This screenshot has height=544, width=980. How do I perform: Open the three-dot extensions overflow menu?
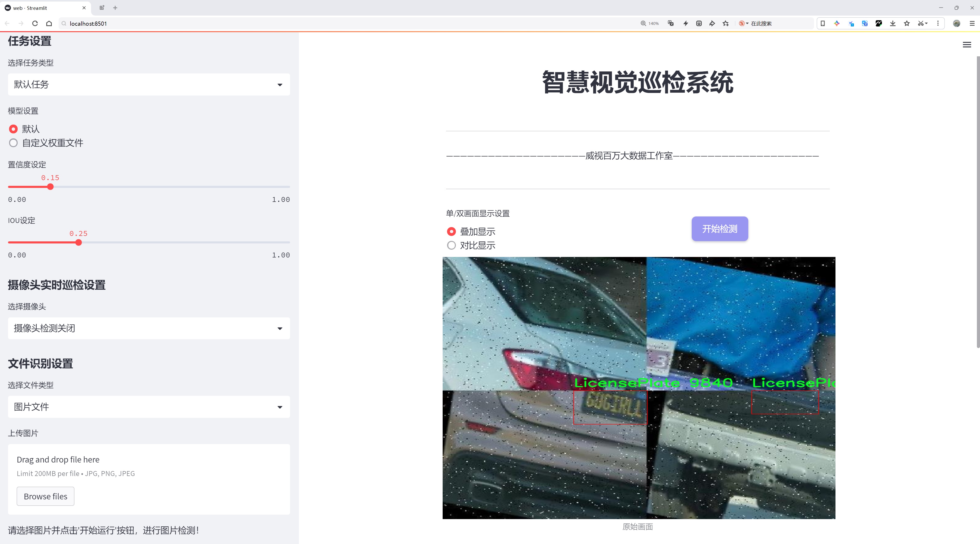[x=938, y=24]
